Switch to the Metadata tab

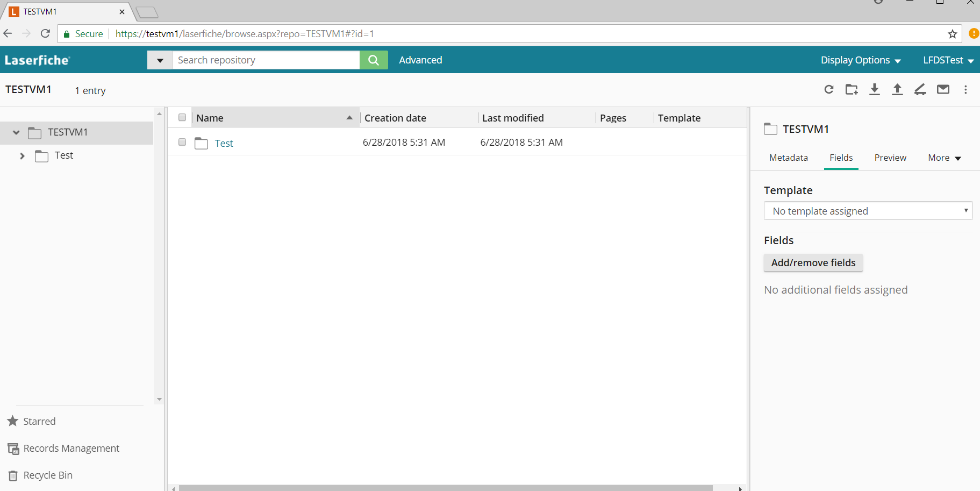point(788,158)
